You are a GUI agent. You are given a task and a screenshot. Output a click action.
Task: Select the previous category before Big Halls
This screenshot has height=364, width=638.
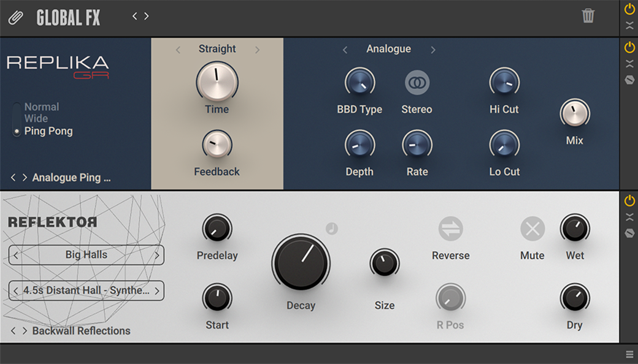(15, 256)
